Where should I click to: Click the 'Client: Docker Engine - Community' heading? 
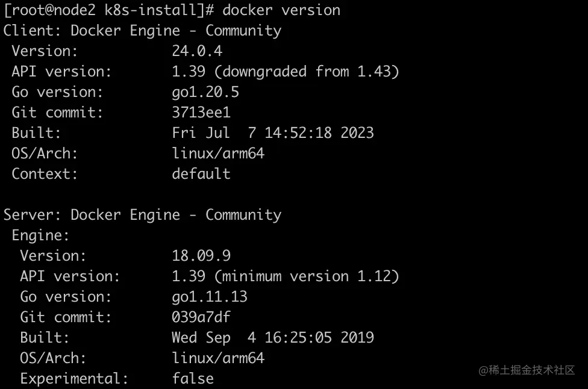[142, 31]
